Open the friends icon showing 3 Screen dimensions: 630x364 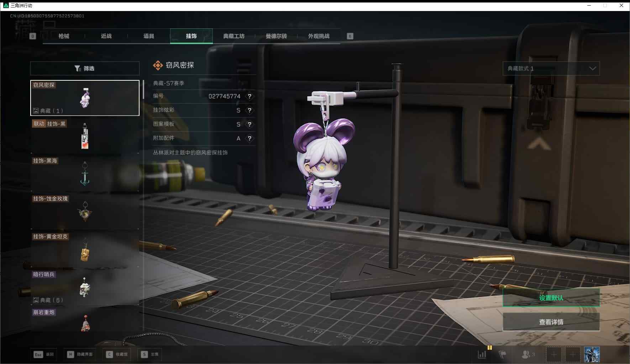528,354
